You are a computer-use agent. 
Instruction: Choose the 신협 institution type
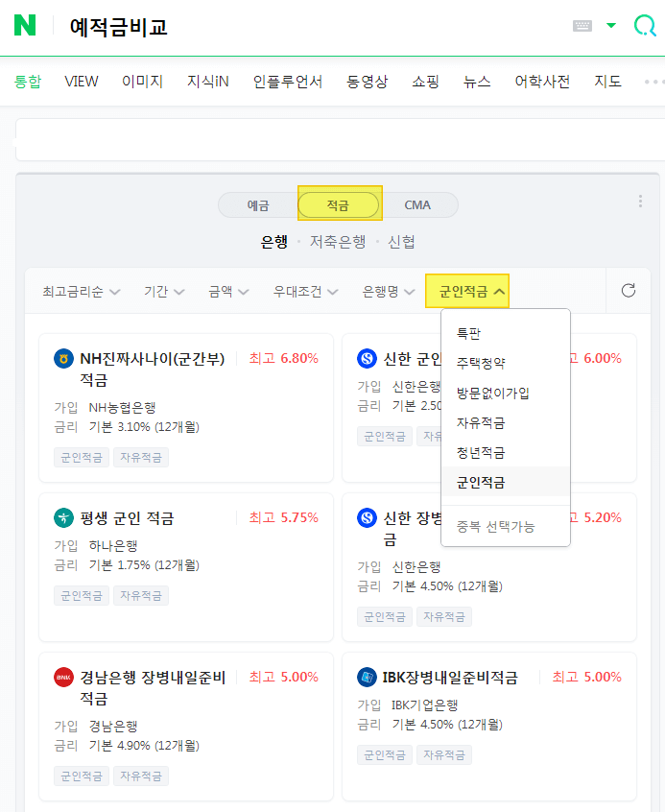401,242
